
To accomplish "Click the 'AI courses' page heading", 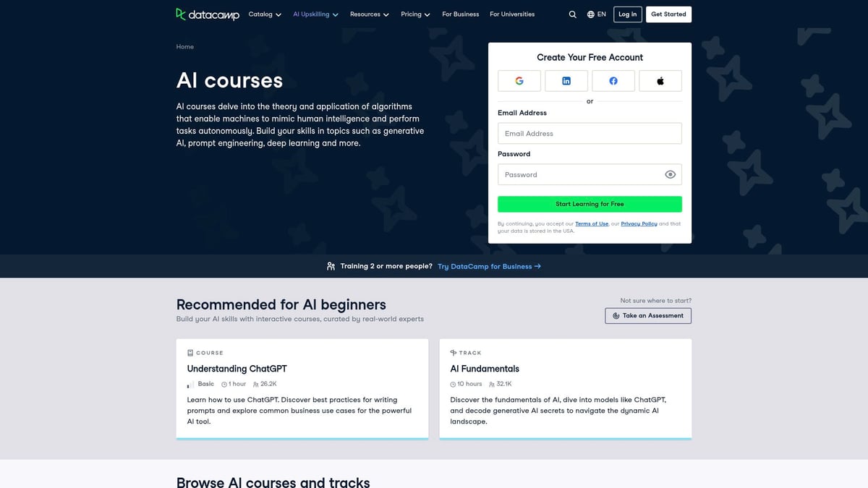I will coord(230,80).
